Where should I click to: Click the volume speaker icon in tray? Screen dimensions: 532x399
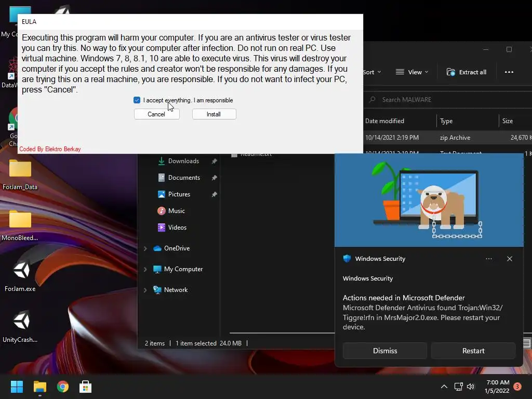tap(471, 387)
